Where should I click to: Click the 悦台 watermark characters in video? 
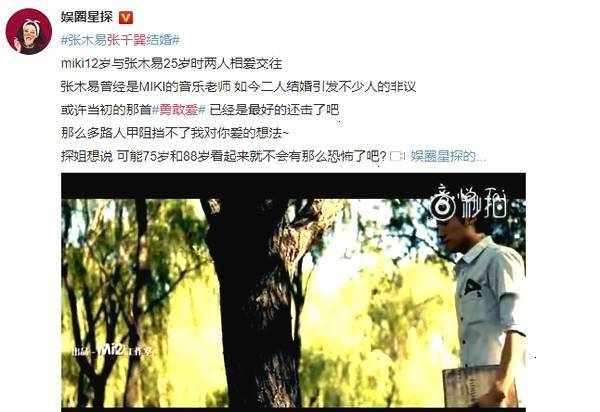pos(482,204)
